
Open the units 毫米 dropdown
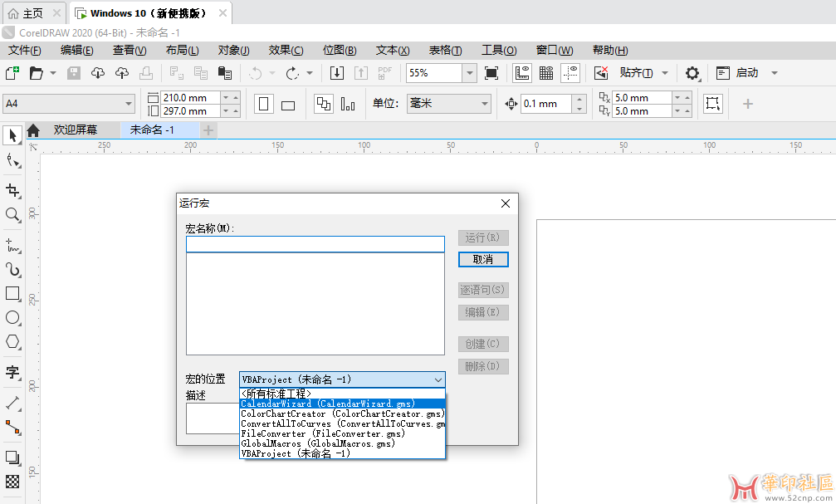pyautogui.click(x=484, y=104)
